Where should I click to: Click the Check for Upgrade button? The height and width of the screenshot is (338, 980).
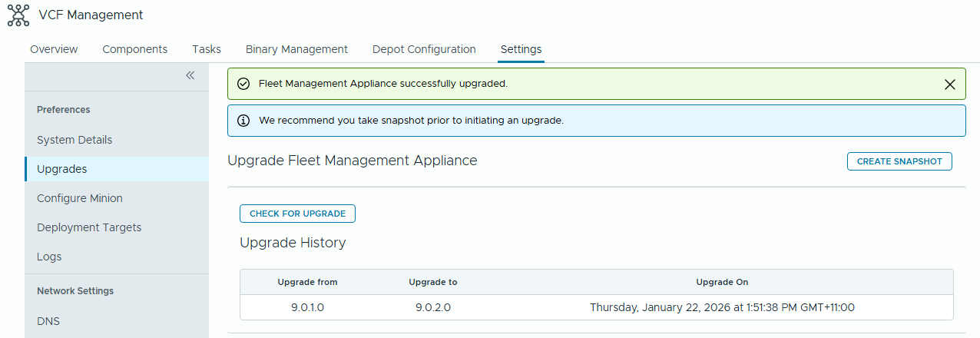[x=297, y=214]
